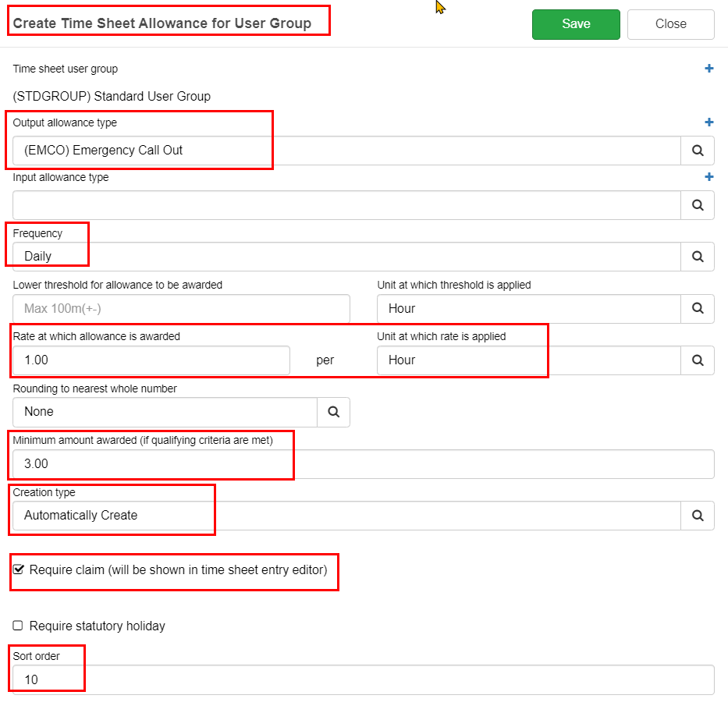Image resolution: width=728 pixels, height=713 pixels.
Task: Click the plus icon beside Input allowance type
Action: click(708, 176)
